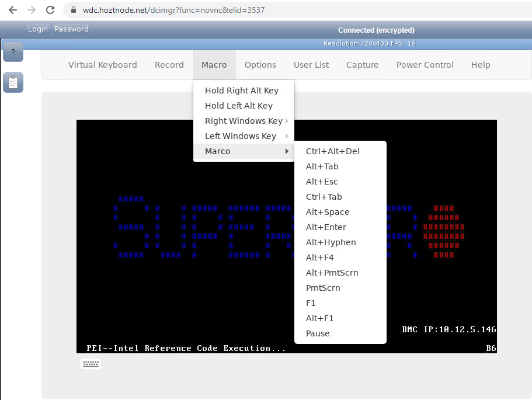Send Alt+F4 macro
The image size is (532, 400).
coord(340,258)
